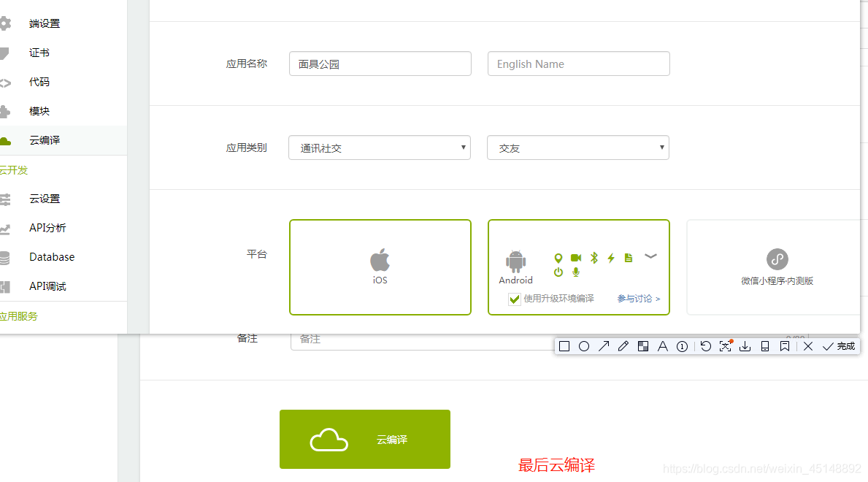Open the 参与讨论 link
The width and height of the screenshot is (868, 482).
click(x=638, y=299)
